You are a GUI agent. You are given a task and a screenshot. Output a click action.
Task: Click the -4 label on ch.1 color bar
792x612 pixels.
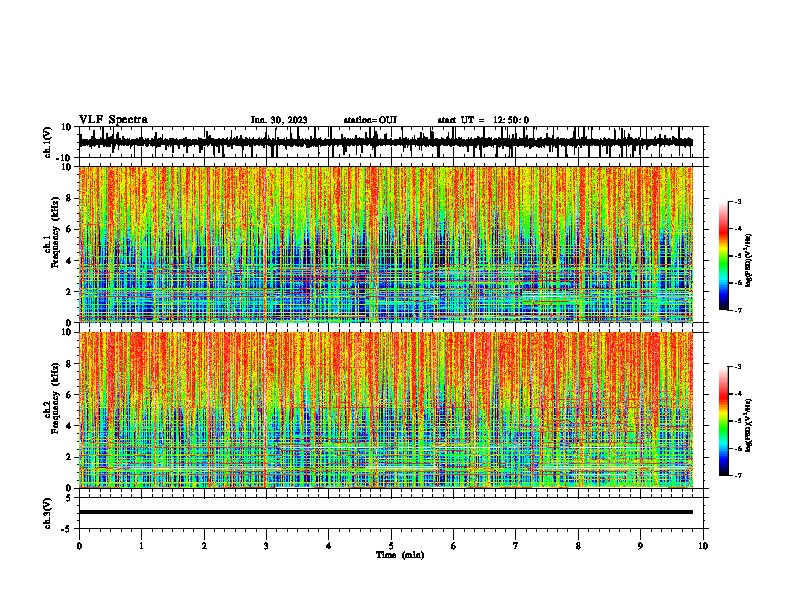pyautogui.click(x=738, y=229)
